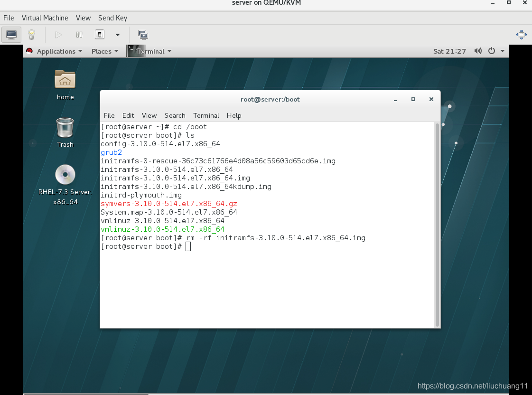Expand the shutdown options dropdown arrow
The image size is (532, 395).
click(x=118, y=35)
